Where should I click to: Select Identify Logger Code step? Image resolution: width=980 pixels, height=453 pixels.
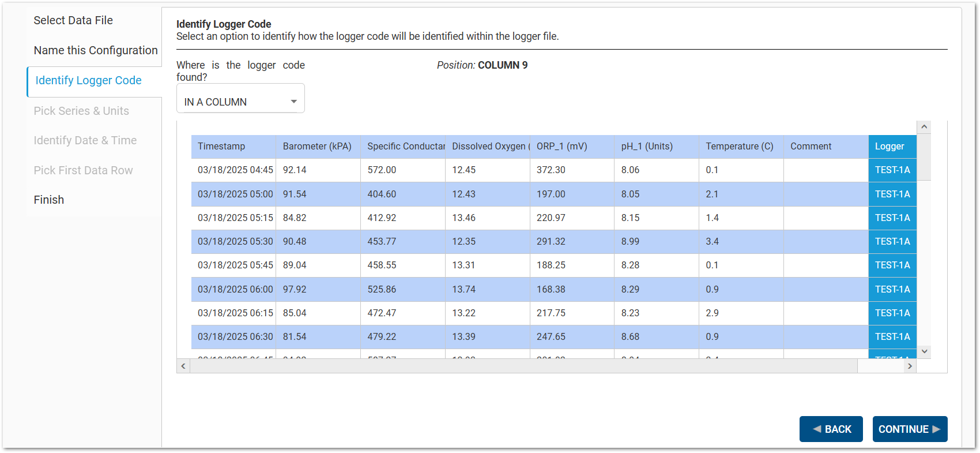tap(88, 80)
